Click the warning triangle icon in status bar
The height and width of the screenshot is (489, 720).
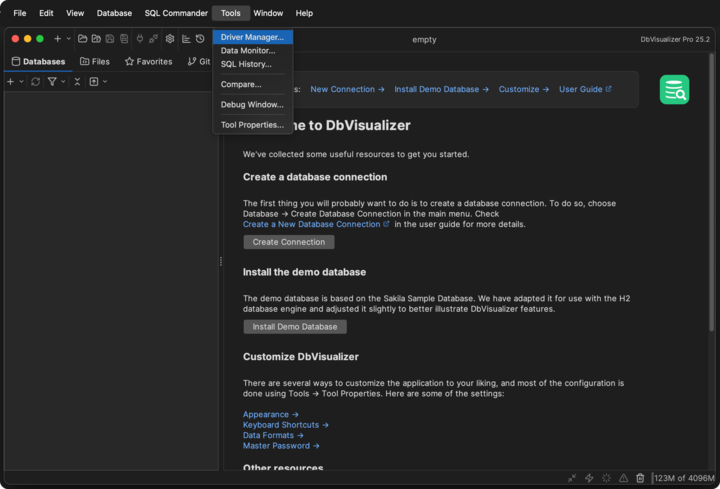[x=623, y=478]
